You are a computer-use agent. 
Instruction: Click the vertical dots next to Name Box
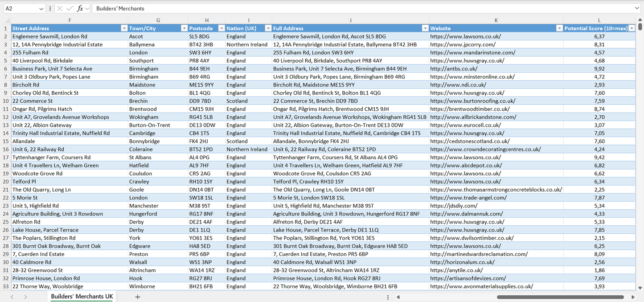point(50,8)
